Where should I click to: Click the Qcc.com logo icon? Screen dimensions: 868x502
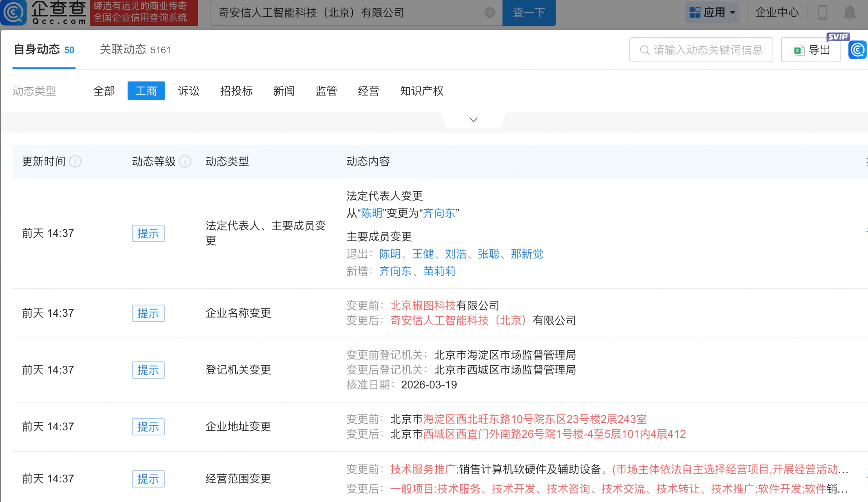[x=14, y=13]
